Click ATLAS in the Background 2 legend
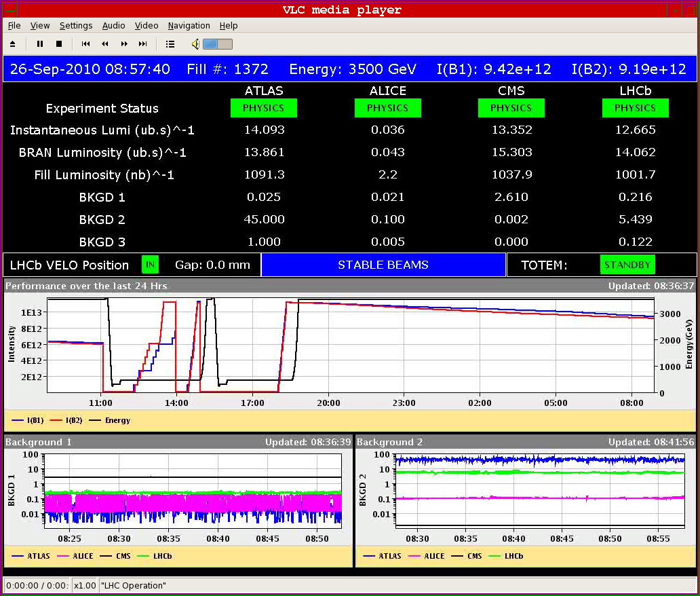The image size is (700, 596). [x=382, y=556]
